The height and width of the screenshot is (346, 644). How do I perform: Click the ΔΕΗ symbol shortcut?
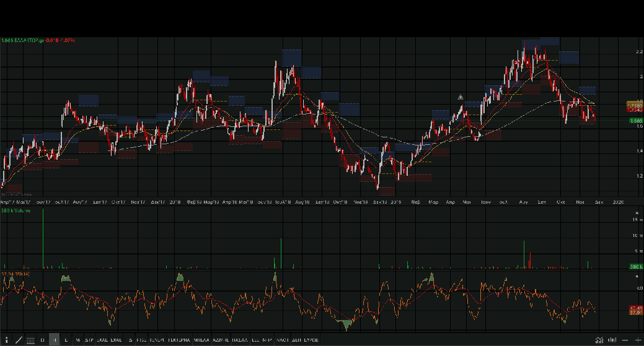296,340
